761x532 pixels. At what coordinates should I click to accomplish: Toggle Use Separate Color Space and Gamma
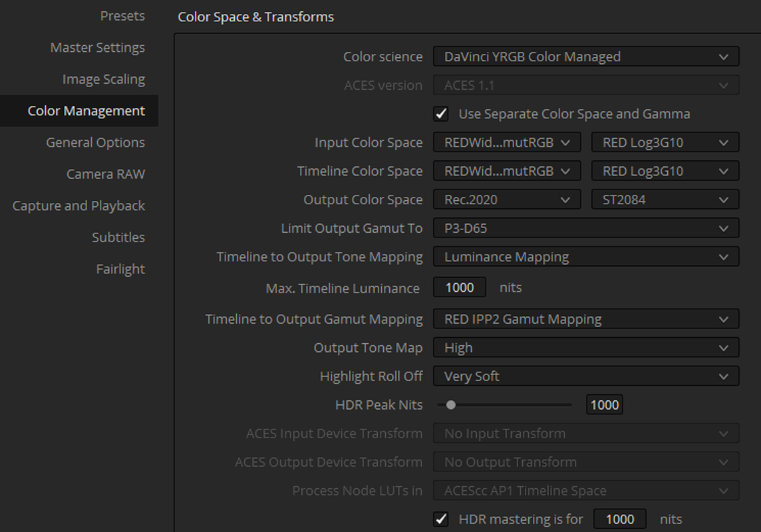[441, 114]
